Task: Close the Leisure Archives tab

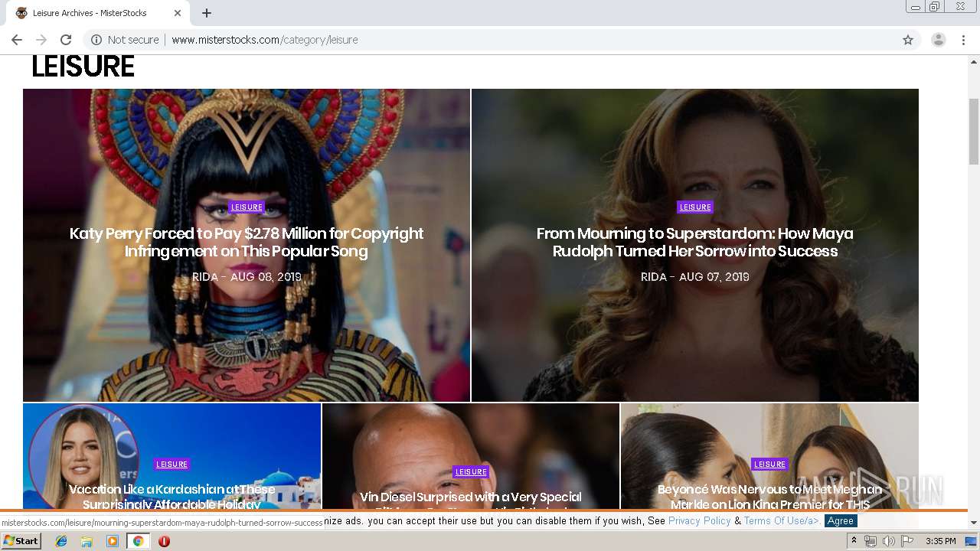Action: [178, 13]
